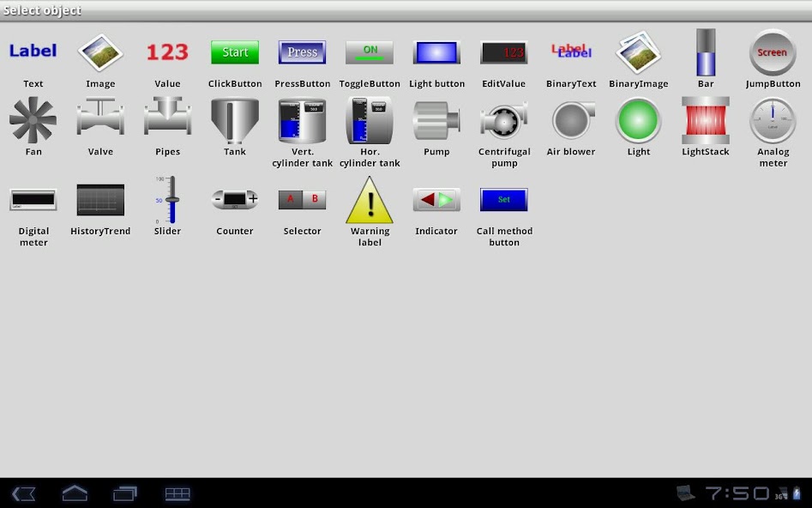Select the green Start ClickButton object
Screen dimensions: 812x508
235,52
